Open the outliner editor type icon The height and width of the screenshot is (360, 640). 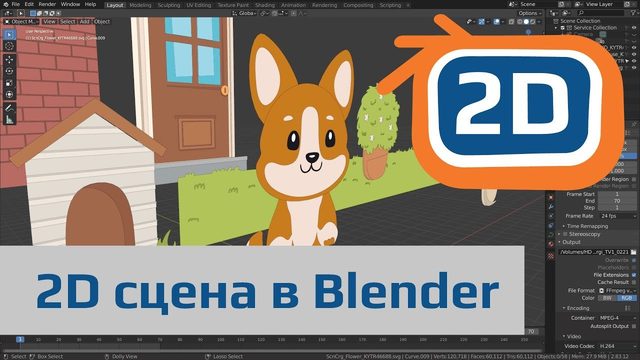(x=554, y=13)
